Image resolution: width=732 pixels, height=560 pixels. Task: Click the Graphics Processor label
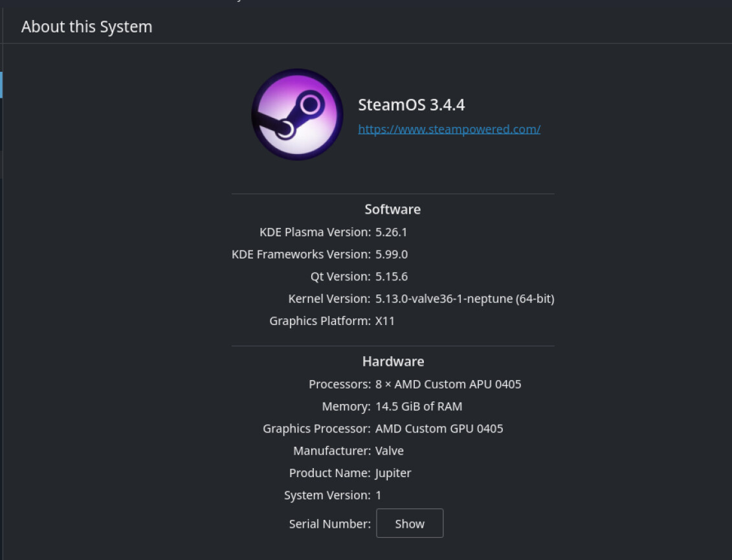(316, 429)
